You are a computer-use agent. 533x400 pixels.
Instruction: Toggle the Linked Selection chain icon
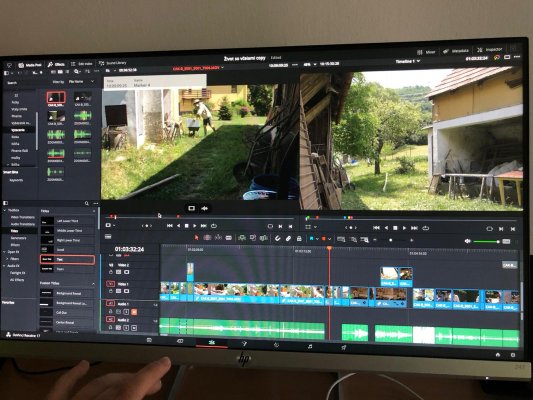[288, 239]
